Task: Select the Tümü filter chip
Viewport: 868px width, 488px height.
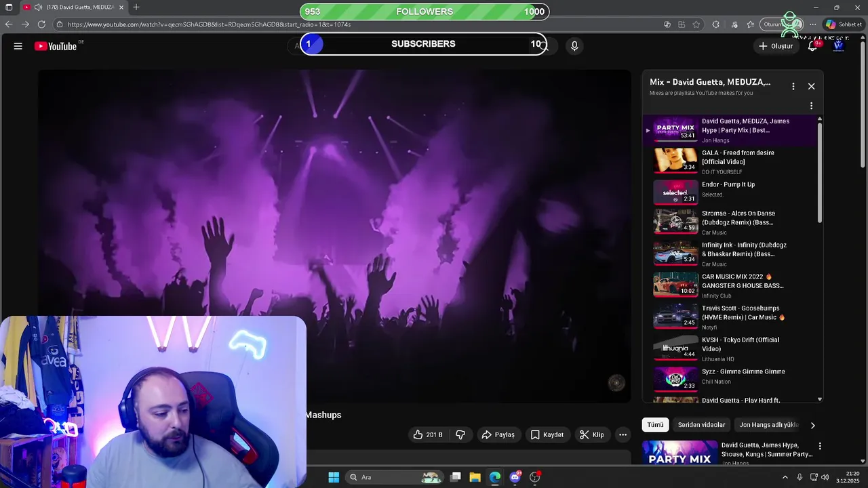Action: click(x=655, y=425)
